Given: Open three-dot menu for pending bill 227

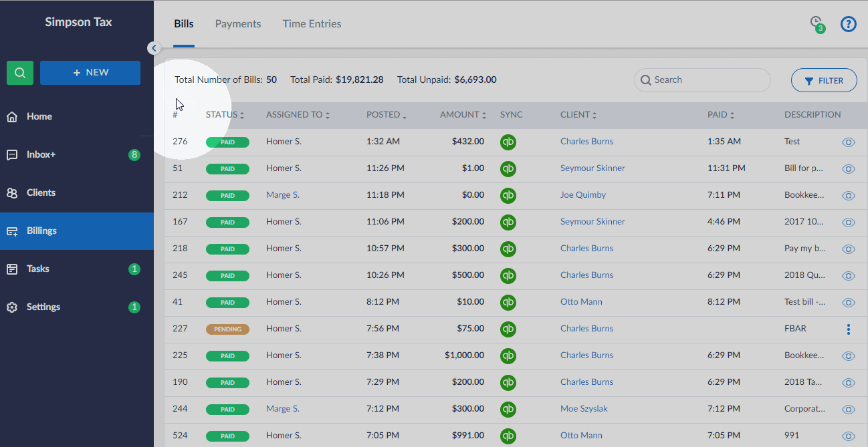Looking at the screenshot, I should coord(848,329).
